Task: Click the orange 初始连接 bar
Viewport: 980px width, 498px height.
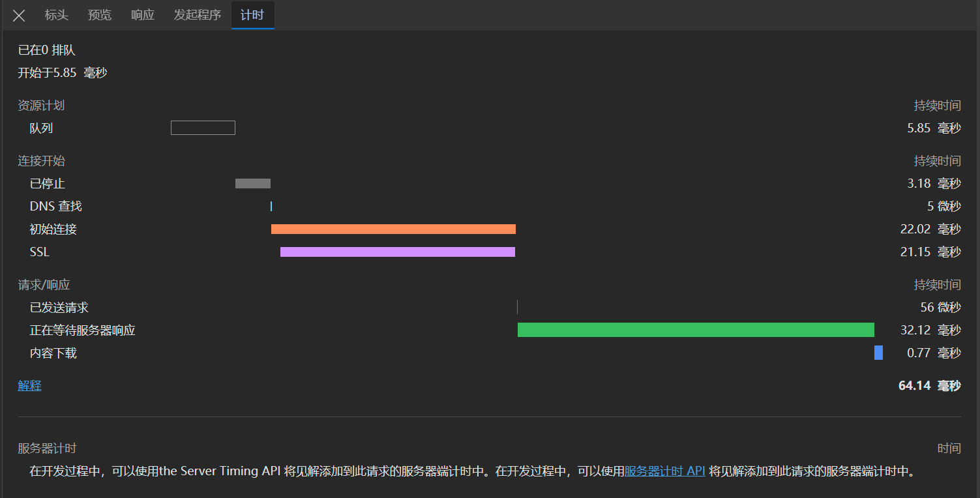Action: [393, 229]
